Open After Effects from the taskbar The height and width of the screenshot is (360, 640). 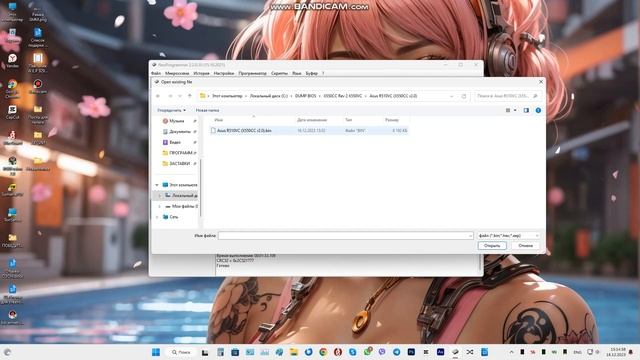440,352
